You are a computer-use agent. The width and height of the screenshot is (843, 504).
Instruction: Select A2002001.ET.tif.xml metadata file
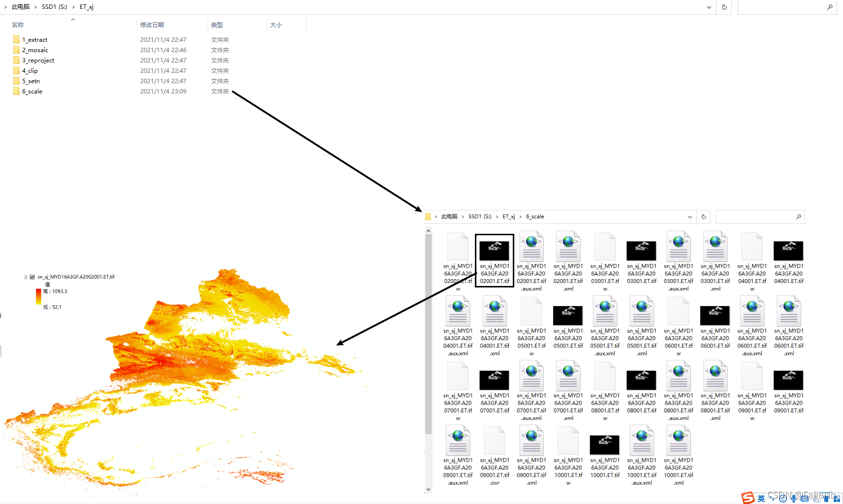pyautogui.click(x=568, y=262)
